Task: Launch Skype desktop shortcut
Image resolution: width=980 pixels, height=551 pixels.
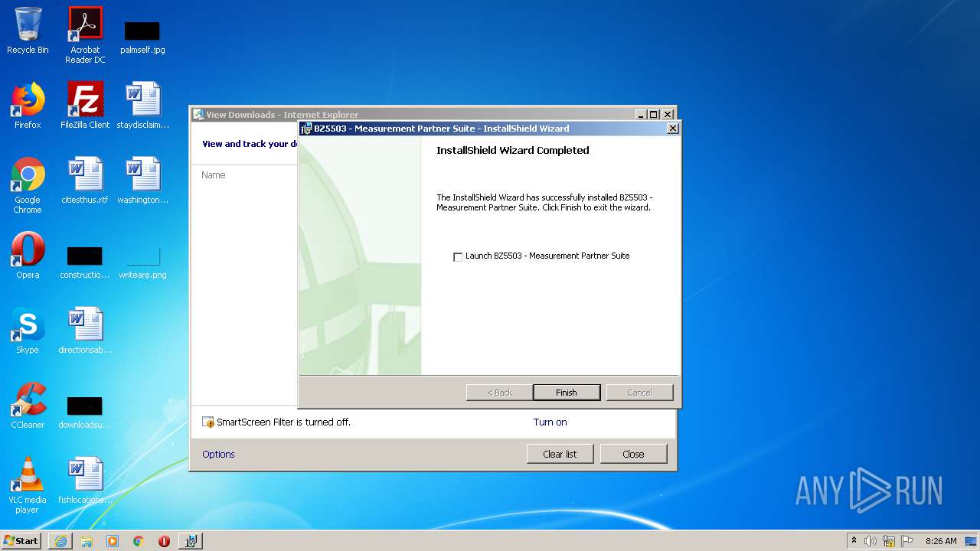Action: (x=28, y=331)
